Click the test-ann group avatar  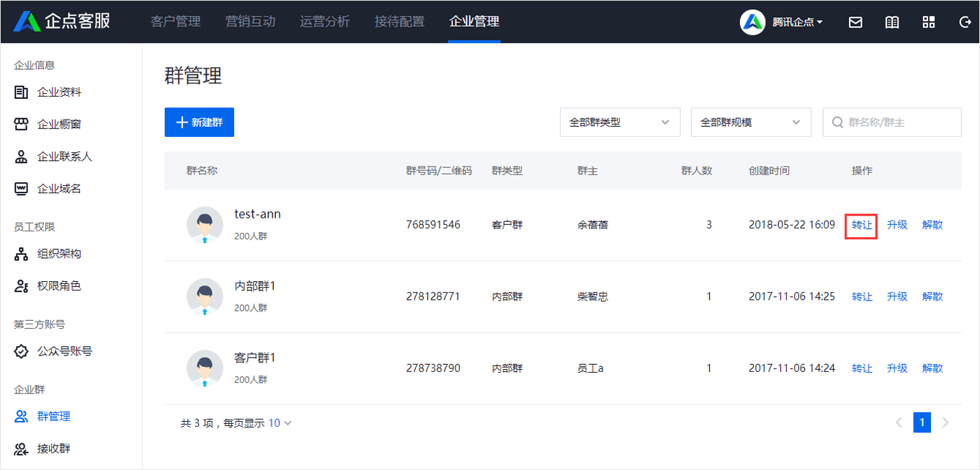[205, 225]
